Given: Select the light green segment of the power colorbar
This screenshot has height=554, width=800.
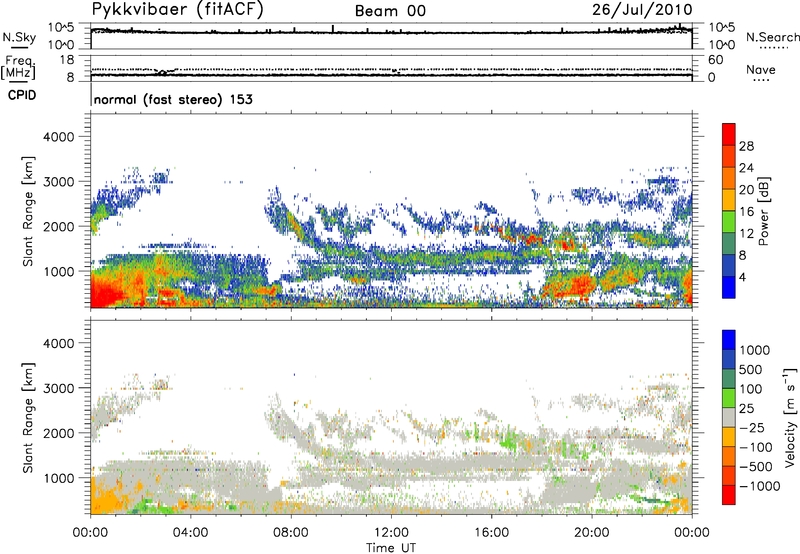Looking at the screenshot, I should click(729, 222).
